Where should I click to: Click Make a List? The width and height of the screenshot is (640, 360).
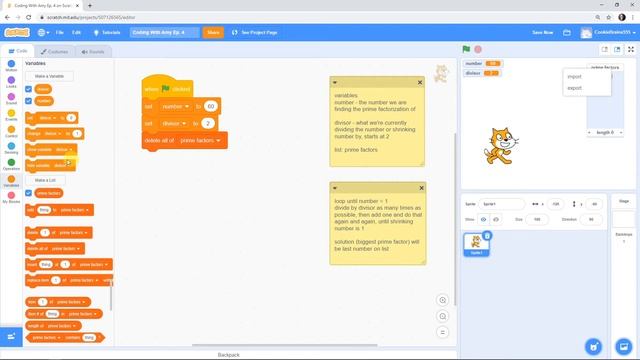pos(45,180)
